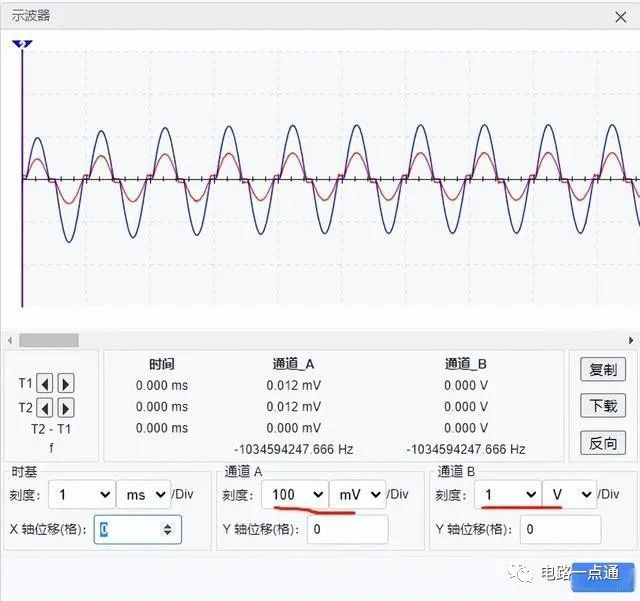Close the 示波器 oscilloscope window
Image resolution: width=640 pixels, height=601 pixels.
coord(621,17)
